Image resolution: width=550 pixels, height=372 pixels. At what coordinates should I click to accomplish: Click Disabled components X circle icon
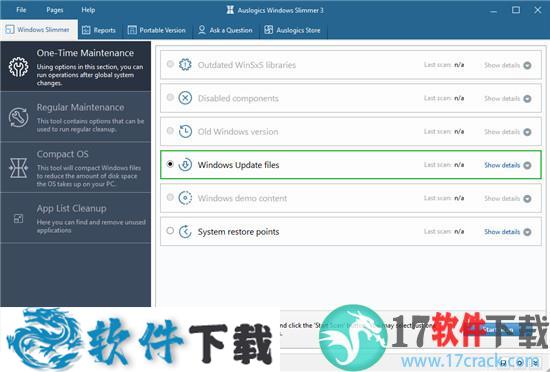pyautogui.click(x=185, y=98)
